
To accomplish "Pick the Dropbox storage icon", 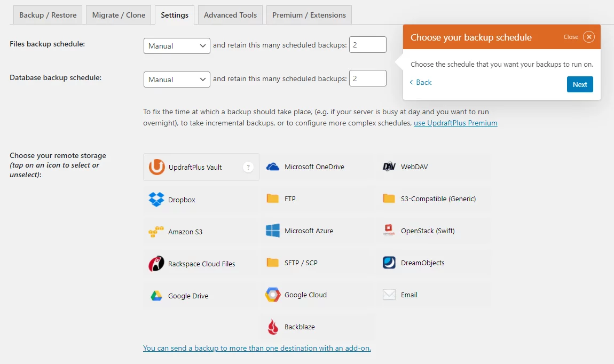I will point(156,200).
